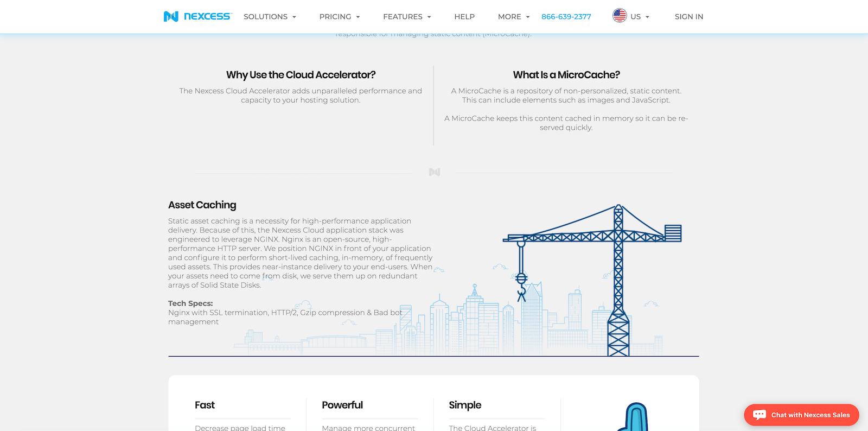Click the Simple card heading

465,405
